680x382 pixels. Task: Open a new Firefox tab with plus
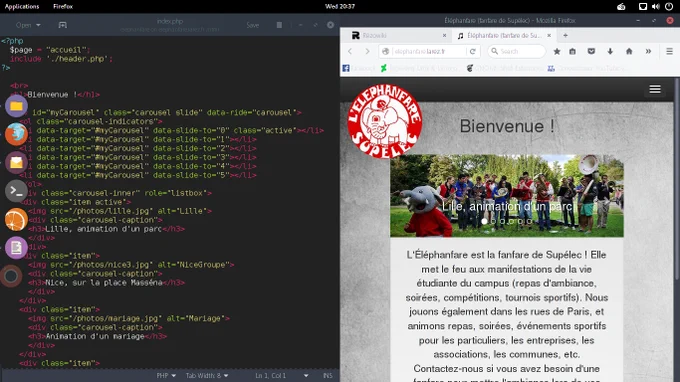(x=566, y=35)
